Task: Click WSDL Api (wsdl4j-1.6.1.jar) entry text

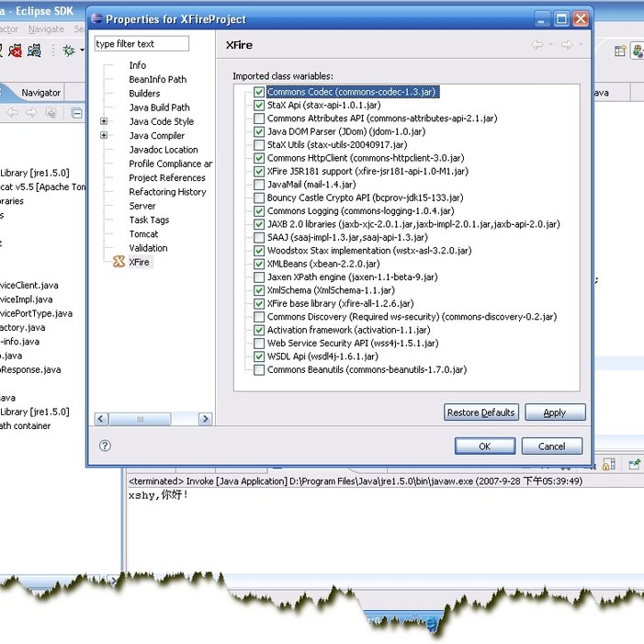Action: (322, 356)
